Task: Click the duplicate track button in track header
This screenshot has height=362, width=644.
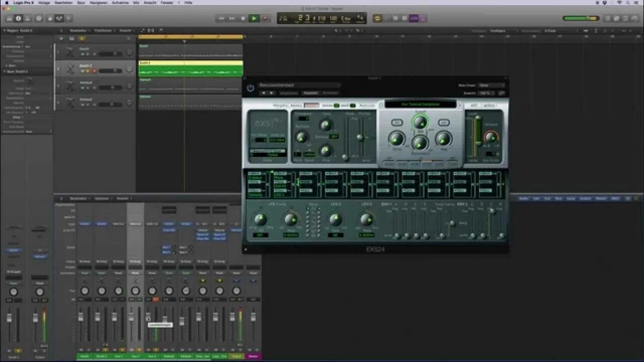Action: coord(71,38)
